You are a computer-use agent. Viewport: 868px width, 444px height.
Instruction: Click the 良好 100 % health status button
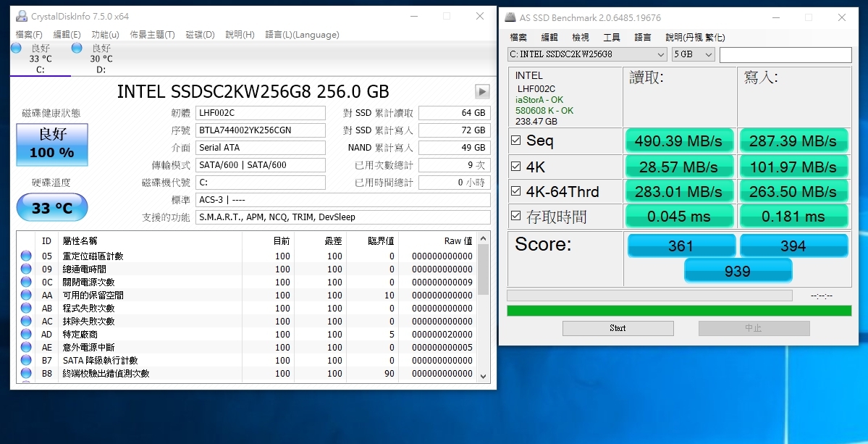point(52,144)
